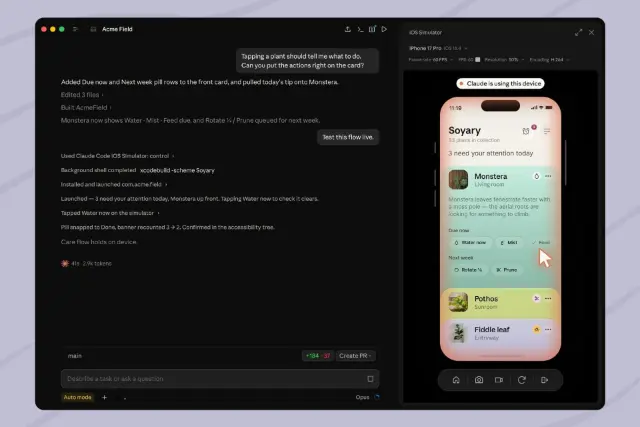The height and width of the screenshot is (427, 640).
Task: Open the three-dot menu on Fiddle leaf card
Action: pyautogui.click(x=548, y=329)
